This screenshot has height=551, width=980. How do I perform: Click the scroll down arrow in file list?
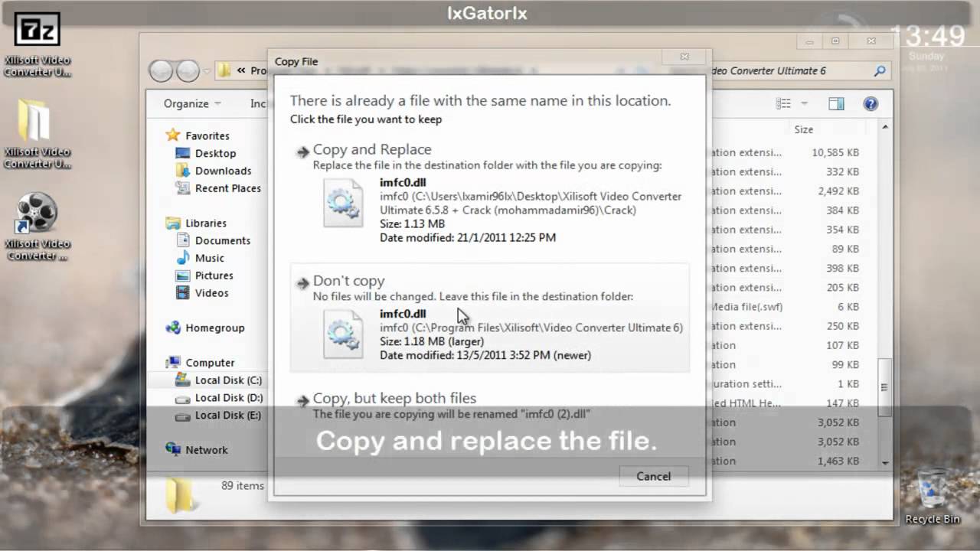(x=885, y=462)
